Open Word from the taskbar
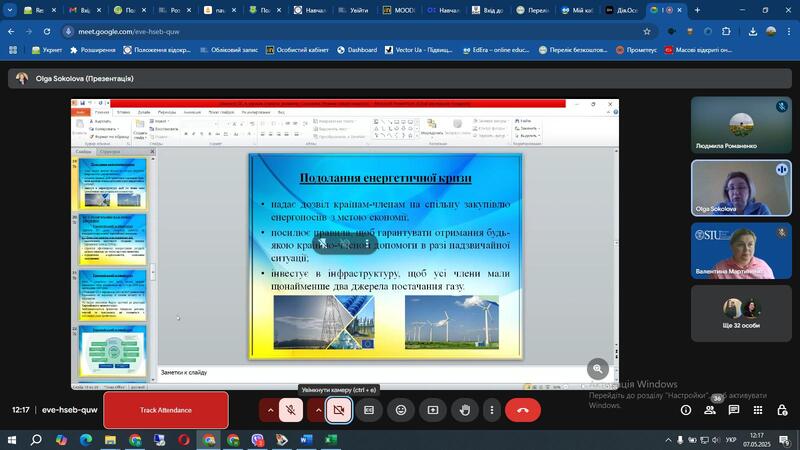The image size is (800, 450). tap(306, 440)
